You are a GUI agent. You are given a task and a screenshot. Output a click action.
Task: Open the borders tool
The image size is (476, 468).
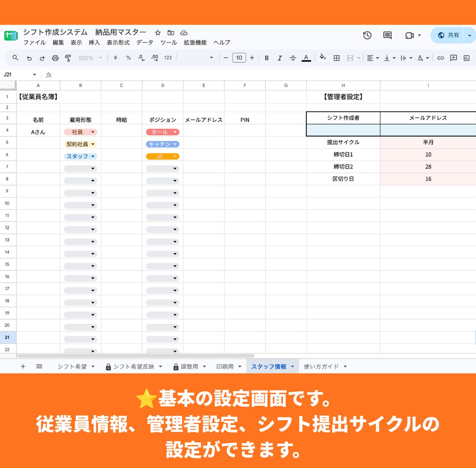336,58
